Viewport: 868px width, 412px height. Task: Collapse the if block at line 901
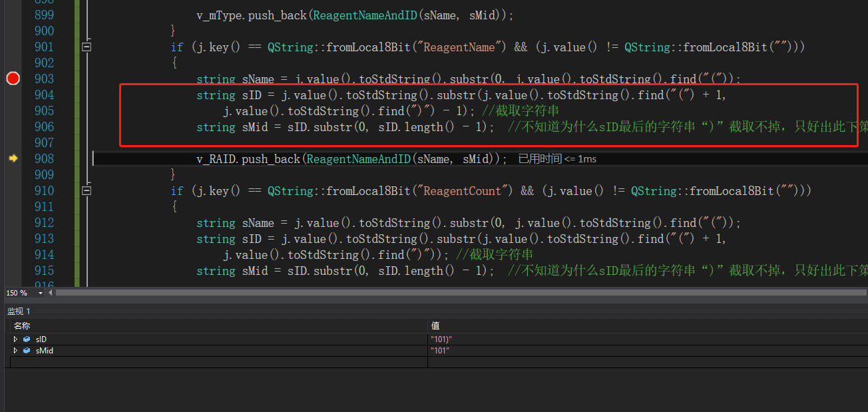86,47
